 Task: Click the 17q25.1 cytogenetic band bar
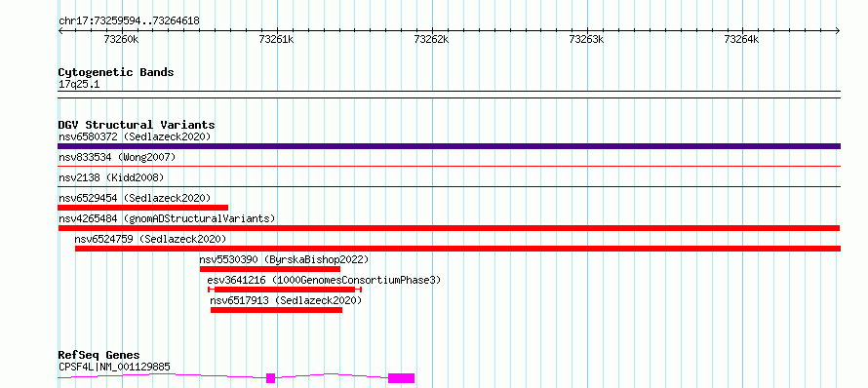pos(449,95)
